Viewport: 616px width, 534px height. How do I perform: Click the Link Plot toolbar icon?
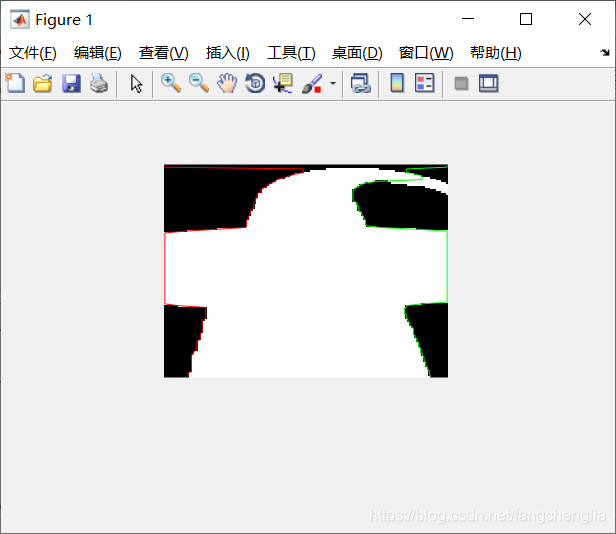pyautogui.click(x=361, y=83)
